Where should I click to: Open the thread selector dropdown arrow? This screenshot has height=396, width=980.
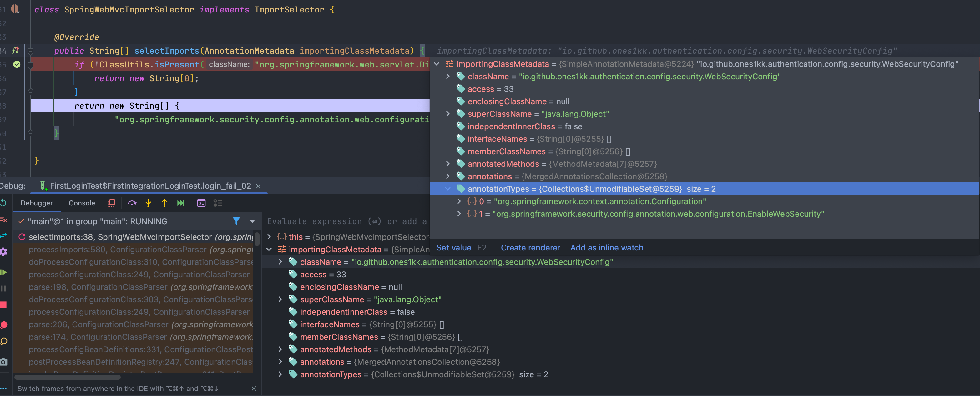coord(252,221)
